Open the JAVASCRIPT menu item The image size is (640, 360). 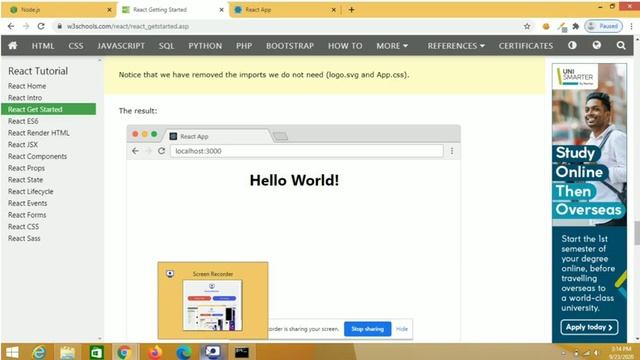121,46
